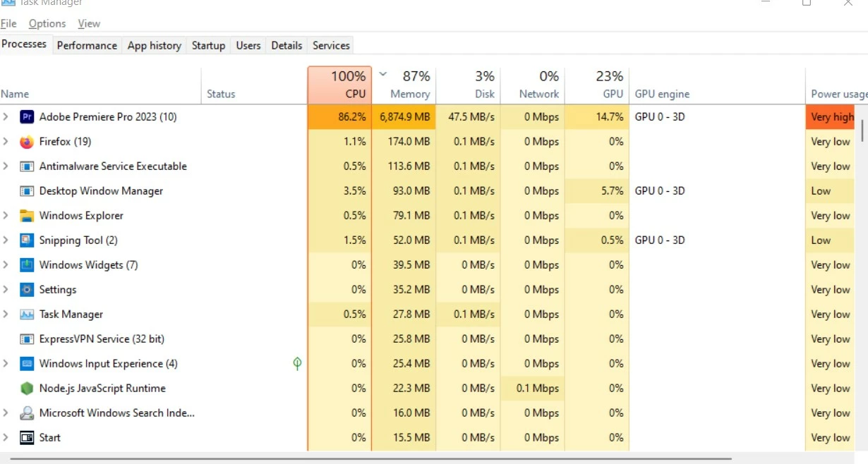
Task: Switch to the Performance tab
Action: (x=87, y=45)
